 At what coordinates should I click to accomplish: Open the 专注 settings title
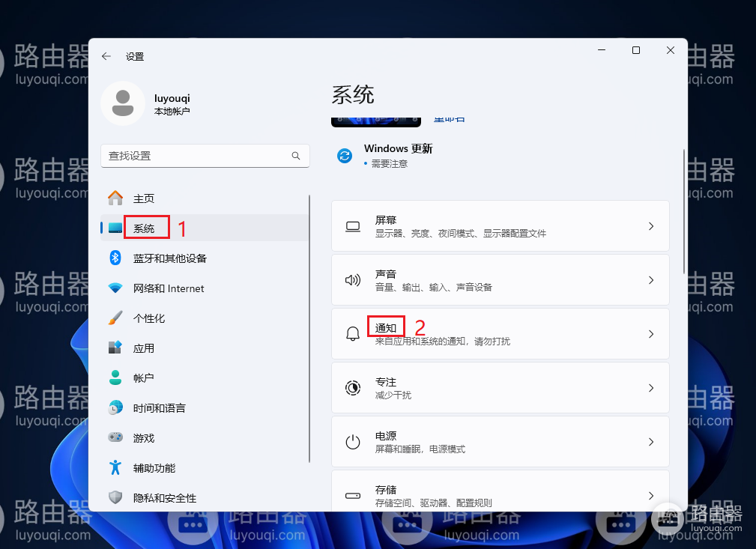point(386,382)
